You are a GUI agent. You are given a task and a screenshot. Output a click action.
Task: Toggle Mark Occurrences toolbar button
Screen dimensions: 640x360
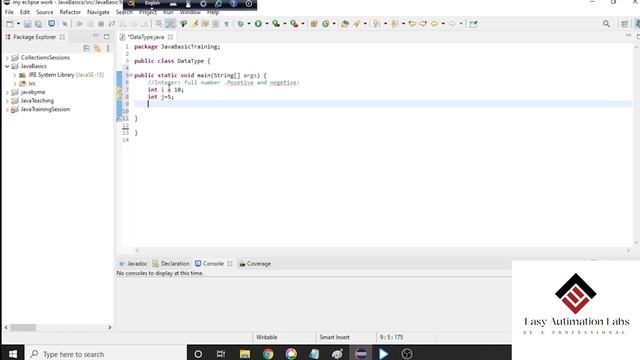tap(195, 24)
